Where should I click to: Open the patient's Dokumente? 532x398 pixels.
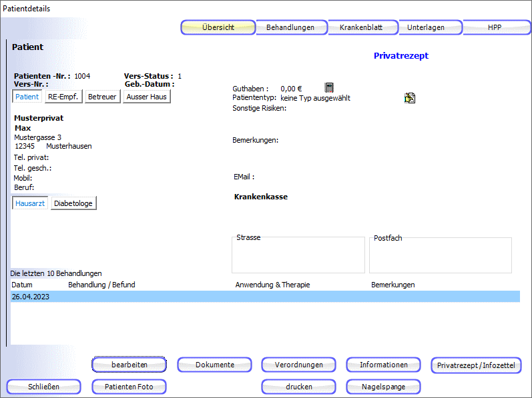tap(214, 365)
